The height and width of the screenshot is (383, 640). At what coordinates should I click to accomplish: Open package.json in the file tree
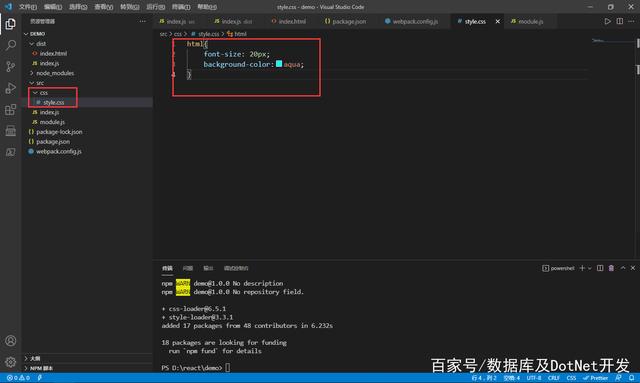click(53, 142)
